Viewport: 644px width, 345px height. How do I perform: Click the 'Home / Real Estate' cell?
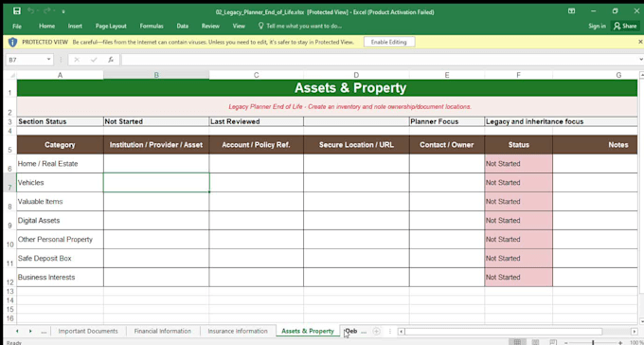(60, 164)
